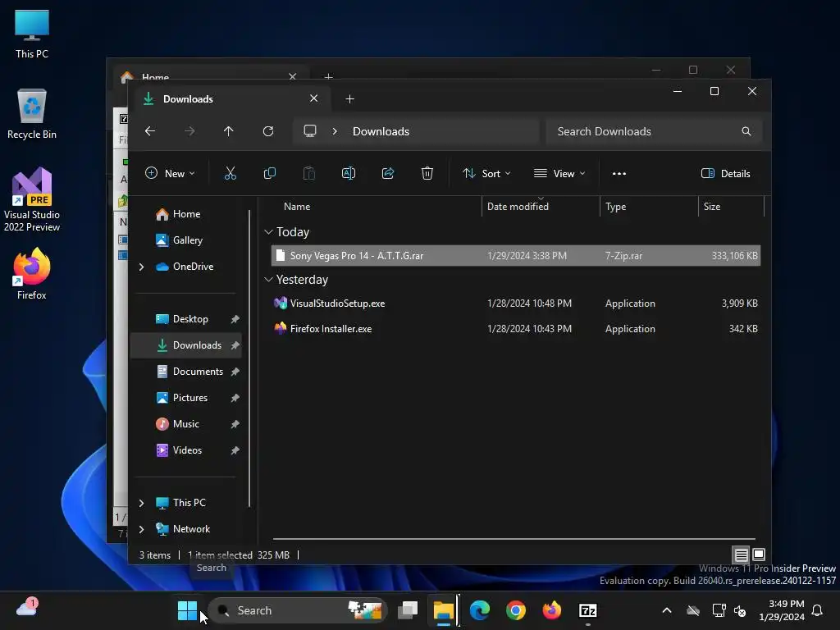
Task: Open clock and date in taskbar
Action: click(x=782, y=610)
